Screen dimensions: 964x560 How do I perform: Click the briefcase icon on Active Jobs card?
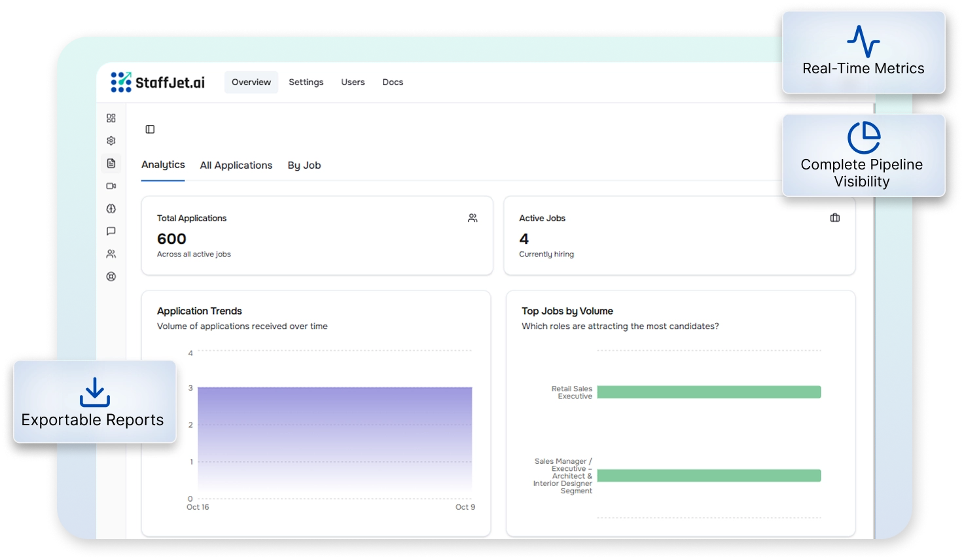834,218
